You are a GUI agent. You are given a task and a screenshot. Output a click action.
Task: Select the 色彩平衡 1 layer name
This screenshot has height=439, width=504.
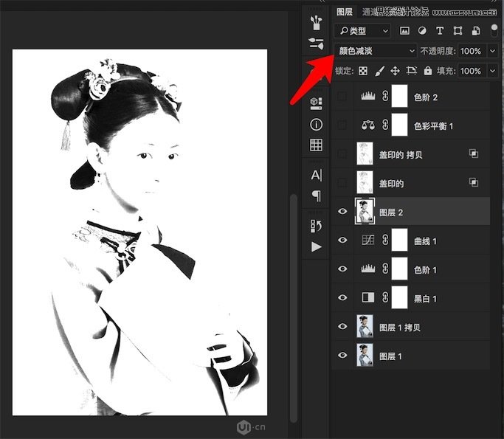(434, 126)
